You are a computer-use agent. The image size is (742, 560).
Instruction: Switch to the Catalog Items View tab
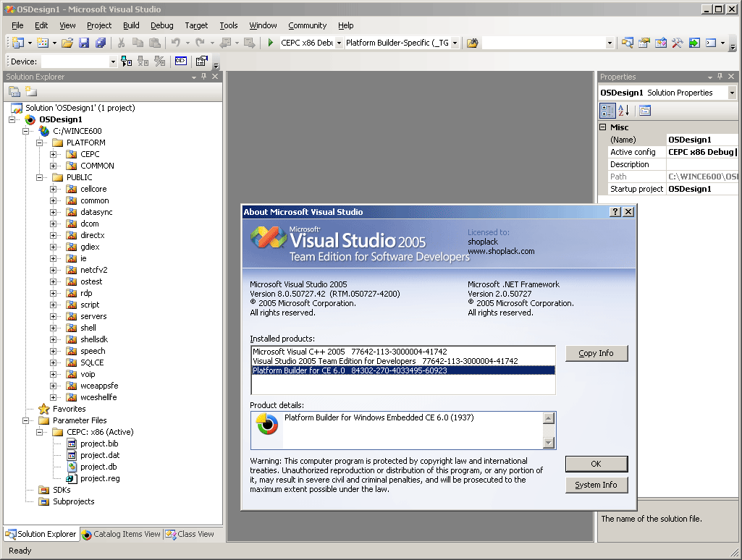(x=121, y=534)
